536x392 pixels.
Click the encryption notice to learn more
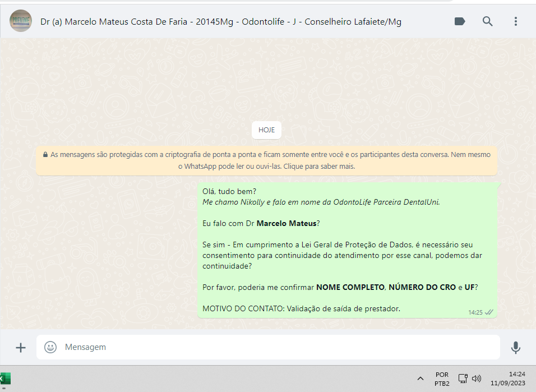(x=266, y=160)
